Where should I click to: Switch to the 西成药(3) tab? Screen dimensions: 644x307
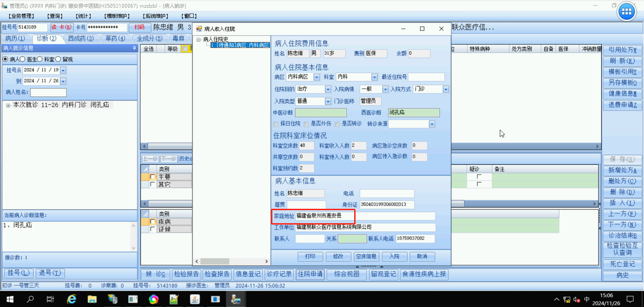pyautogui.click(x=81, y=39)
